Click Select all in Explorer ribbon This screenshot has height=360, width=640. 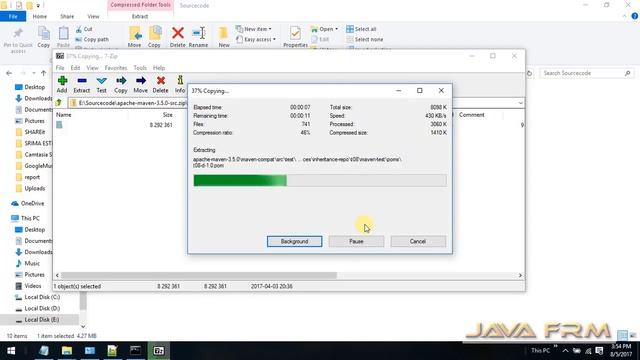tap(361, 29)
